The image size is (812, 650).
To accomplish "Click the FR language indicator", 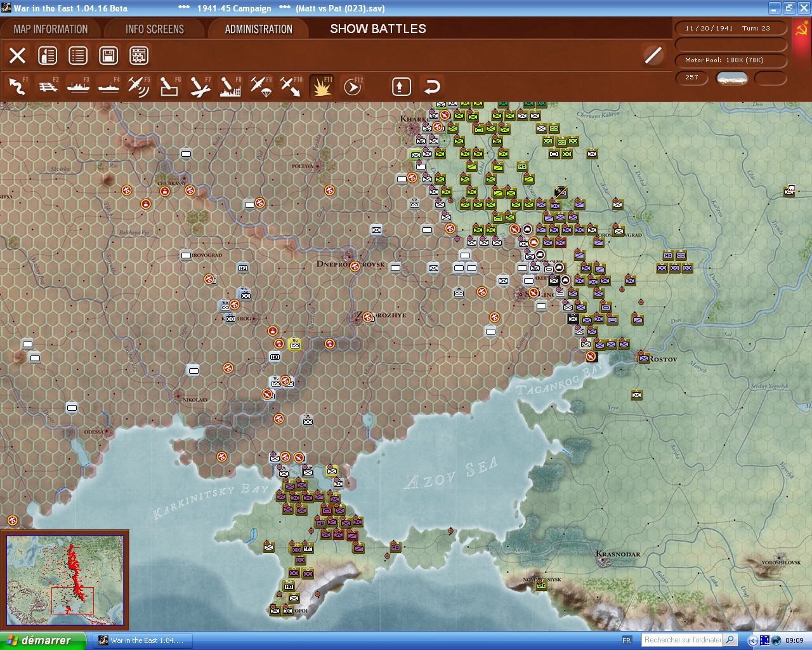I will click(x=627, y=640).
